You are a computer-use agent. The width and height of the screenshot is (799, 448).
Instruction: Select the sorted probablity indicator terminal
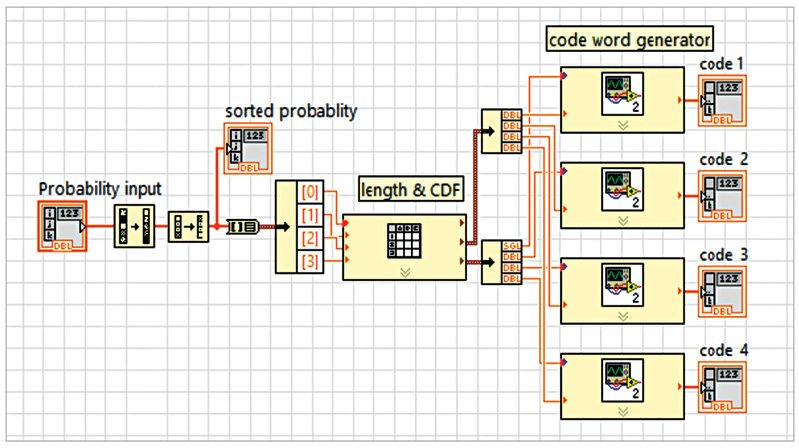tap(247, 148)
